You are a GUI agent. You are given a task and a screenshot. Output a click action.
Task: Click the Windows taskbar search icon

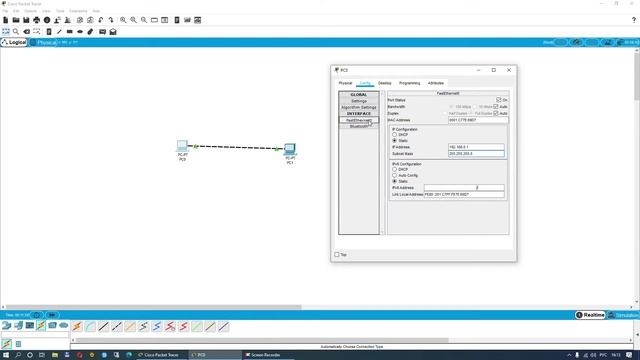18,355
